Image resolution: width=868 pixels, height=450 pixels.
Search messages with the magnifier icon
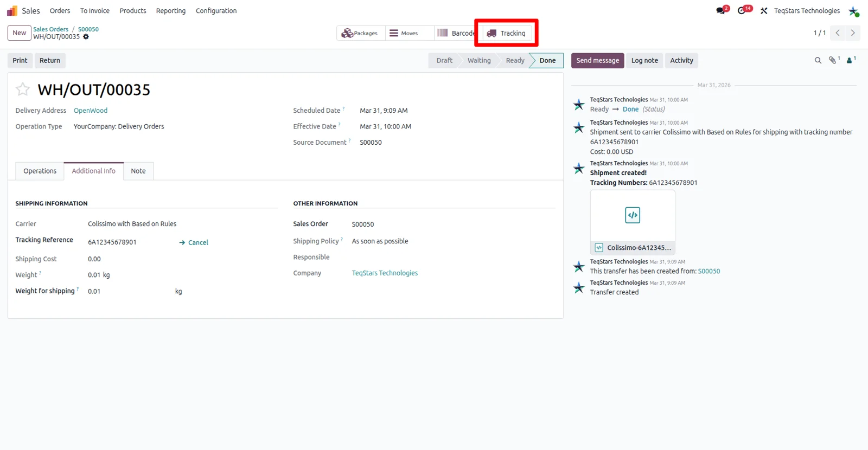click(x=818, y=61)
